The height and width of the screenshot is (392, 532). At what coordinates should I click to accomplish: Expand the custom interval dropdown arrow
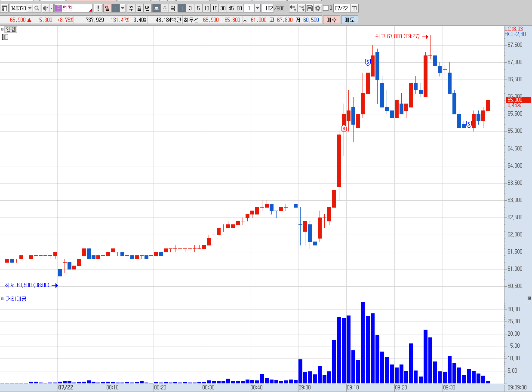click(x=257, y=8)
